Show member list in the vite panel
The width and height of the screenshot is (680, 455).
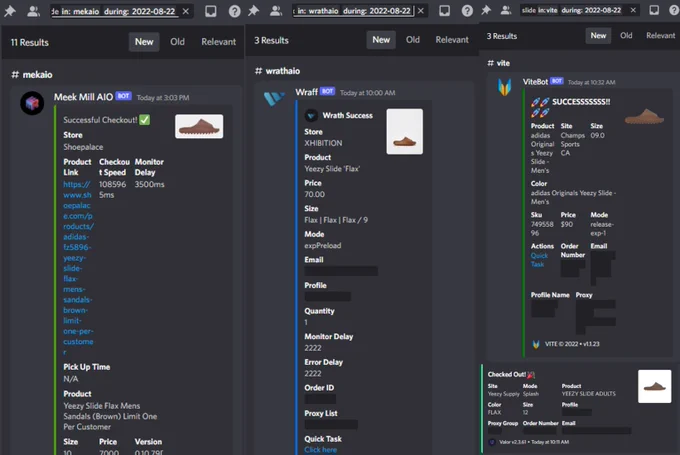pos(506,10)
